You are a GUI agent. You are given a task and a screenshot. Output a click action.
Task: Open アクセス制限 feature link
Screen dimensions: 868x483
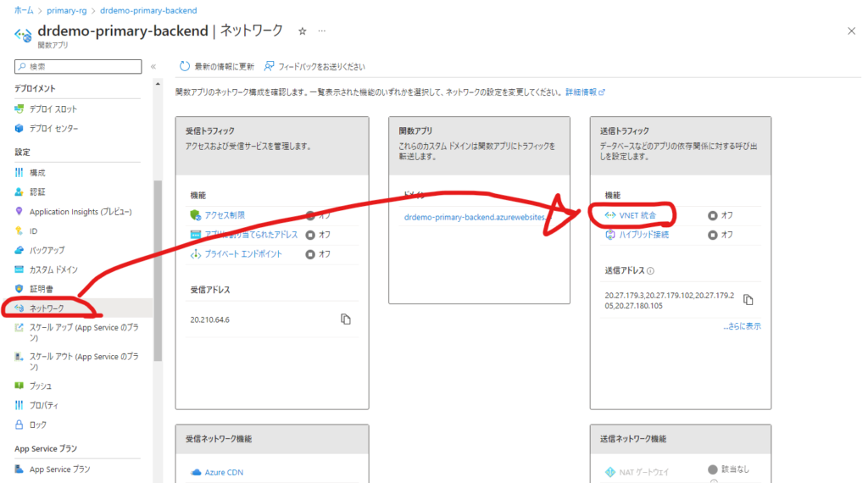(x=225, y=215)
